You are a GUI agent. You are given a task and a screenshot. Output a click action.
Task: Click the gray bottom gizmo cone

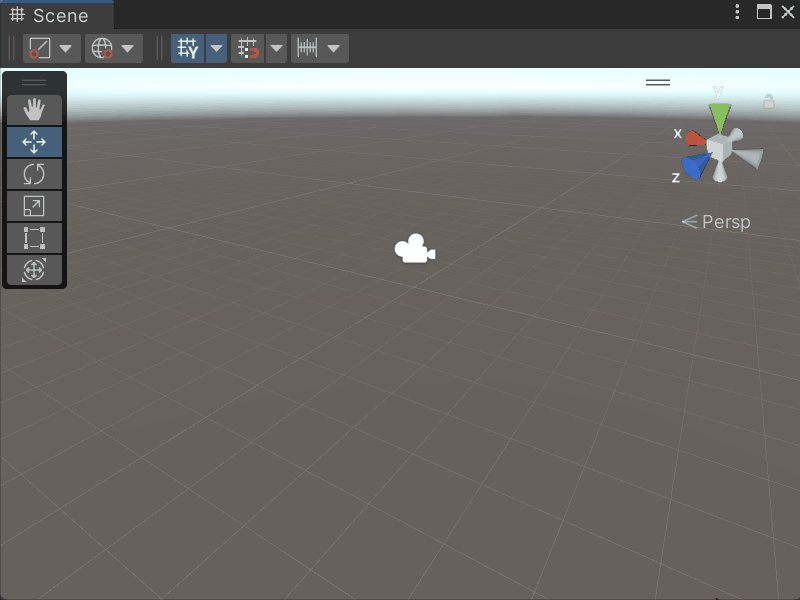click(x=719, y=170)
